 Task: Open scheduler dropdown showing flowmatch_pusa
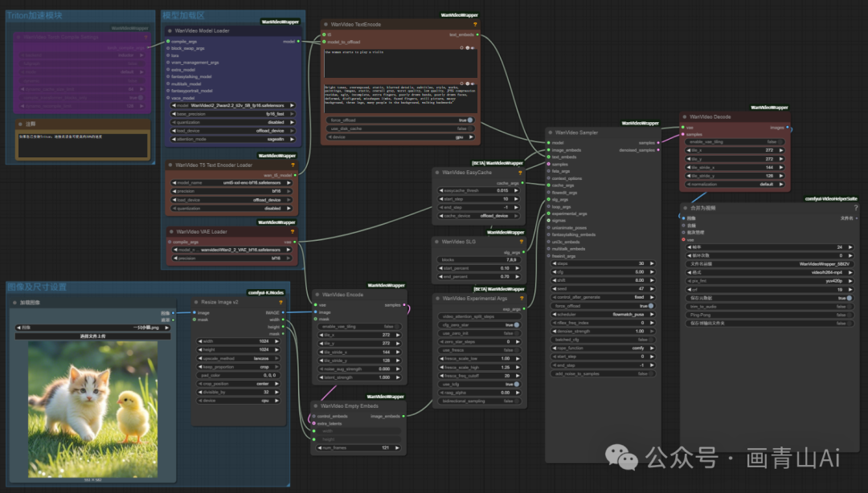[x=604, y=314]
